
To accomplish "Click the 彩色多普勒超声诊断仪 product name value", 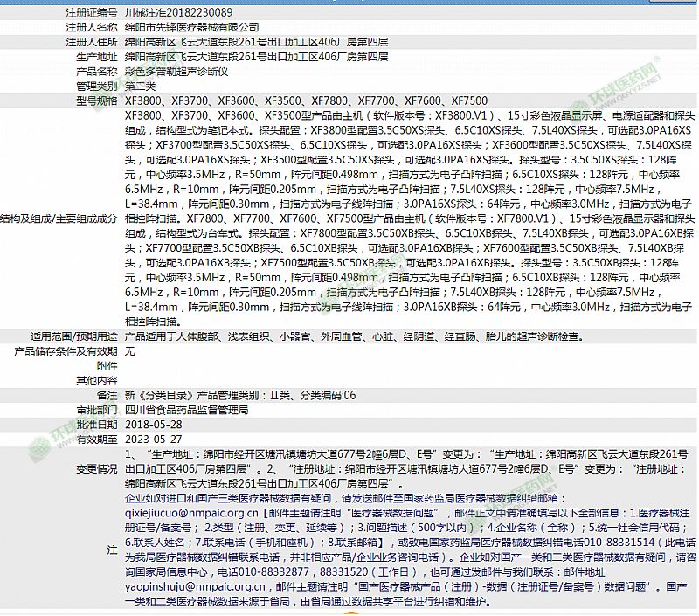I will (176, 71).
